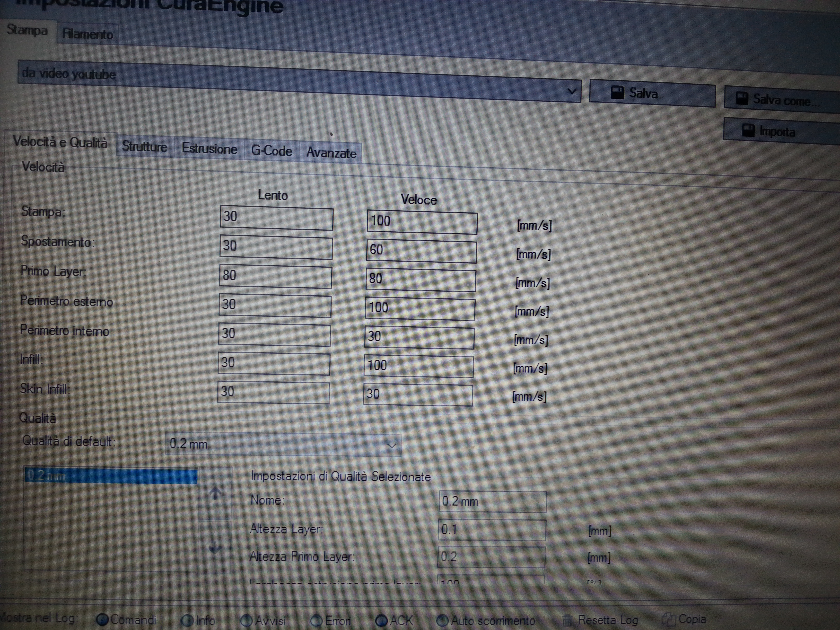Click the Stampa Veloce speed field
This screenshot has width=840, height=630.
pos(422,223)
